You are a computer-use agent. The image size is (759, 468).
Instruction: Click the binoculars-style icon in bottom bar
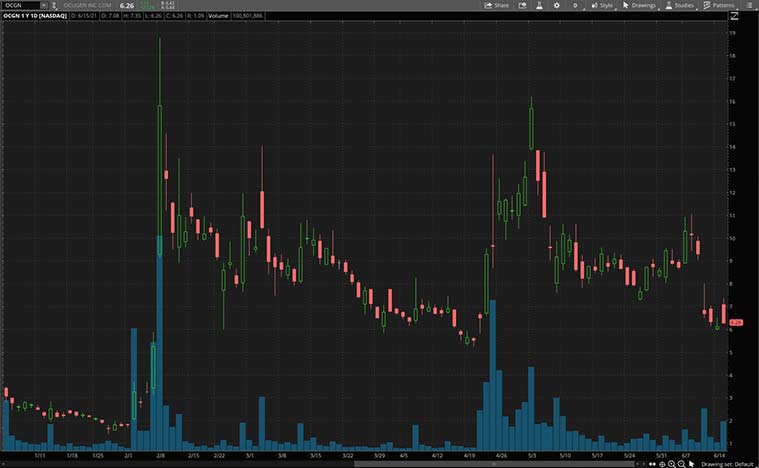click(x=653, y=464)
